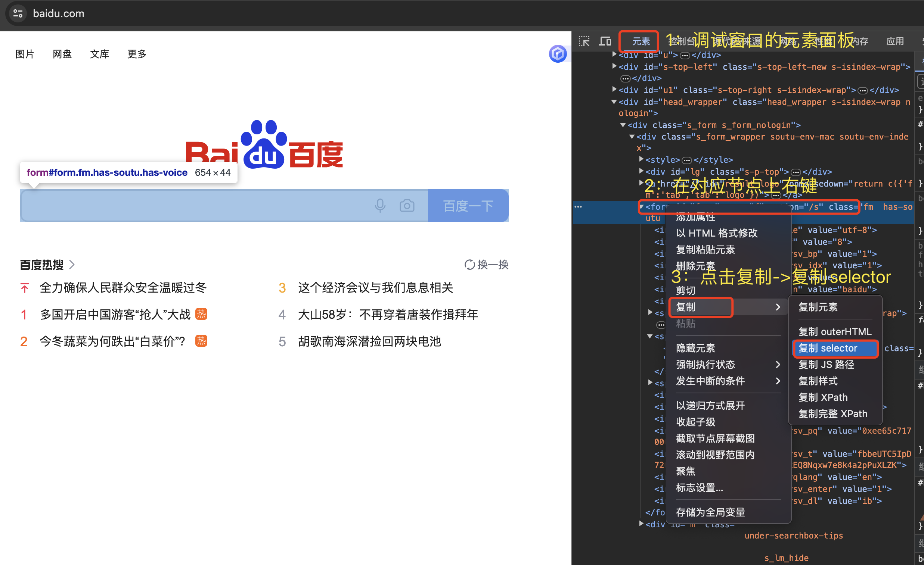Choose 以递归方式展开 in context menu
This screenshot has height=565, width=924.
point(728,406)
